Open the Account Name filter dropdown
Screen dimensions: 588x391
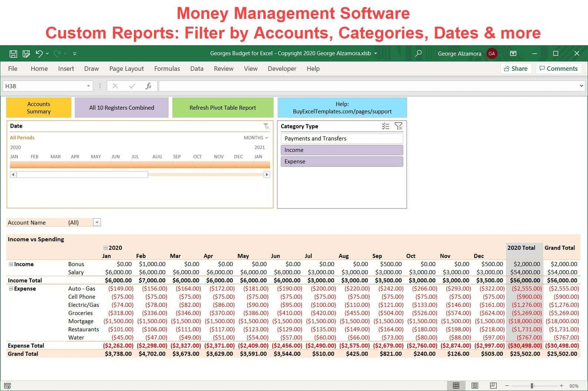(x=97, y=222)
